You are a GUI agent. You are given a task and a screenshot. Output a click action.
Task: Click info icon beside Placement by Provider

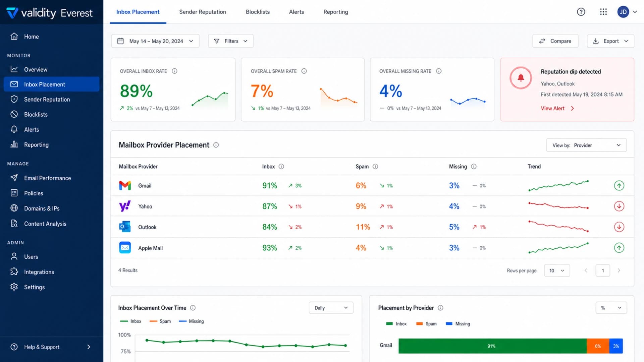pos(440,308)
